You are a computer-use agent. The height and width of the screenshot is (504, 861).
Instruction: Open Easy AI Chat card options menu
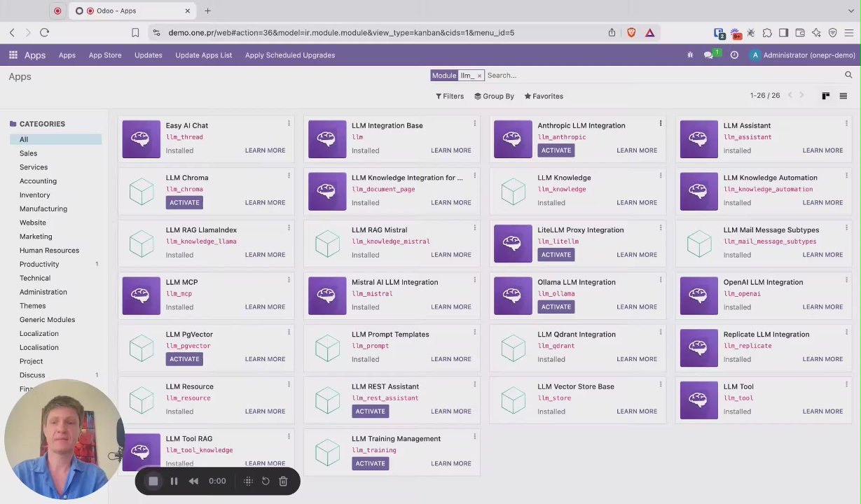pyautogui.click(x=289, y=123)
